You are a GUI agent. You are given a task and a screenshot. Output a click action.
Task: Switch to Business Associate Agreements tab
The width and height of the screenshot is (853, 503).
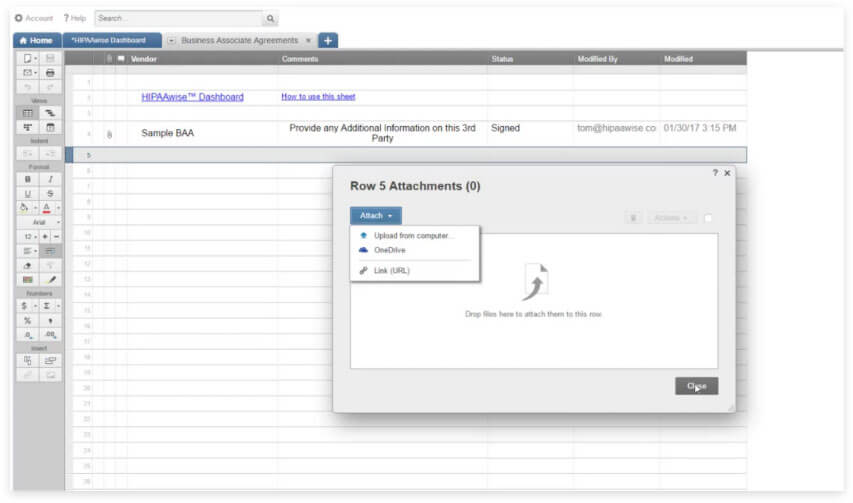point(239,40)
